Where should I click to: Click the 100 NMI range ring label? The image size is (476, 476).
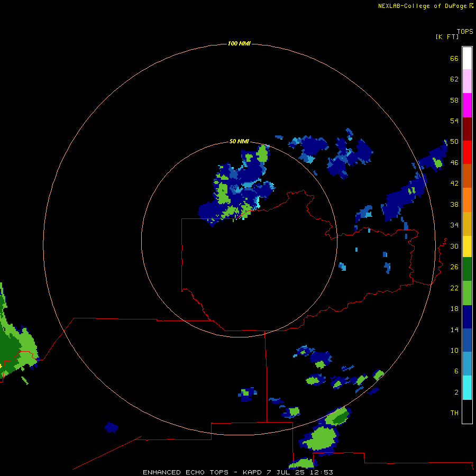[239, 44]
